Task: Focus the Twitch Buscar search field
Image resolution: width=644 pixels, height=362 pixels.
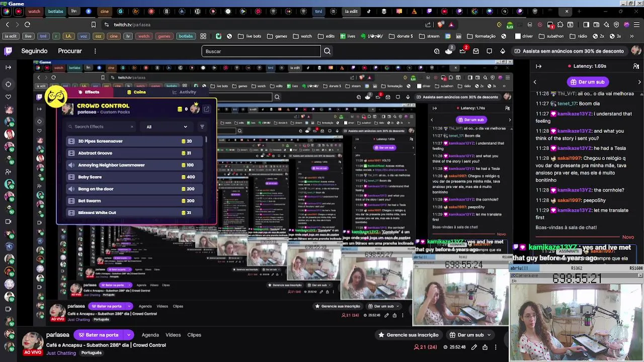Action: (x=261, y=51)
